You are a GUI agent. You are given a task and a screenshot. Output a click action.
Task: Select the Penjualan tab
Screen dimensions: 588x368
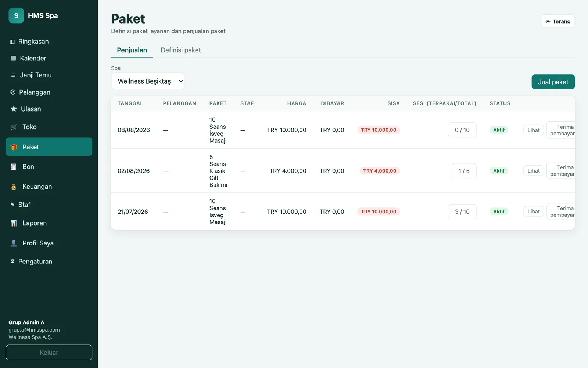(132, 50)
